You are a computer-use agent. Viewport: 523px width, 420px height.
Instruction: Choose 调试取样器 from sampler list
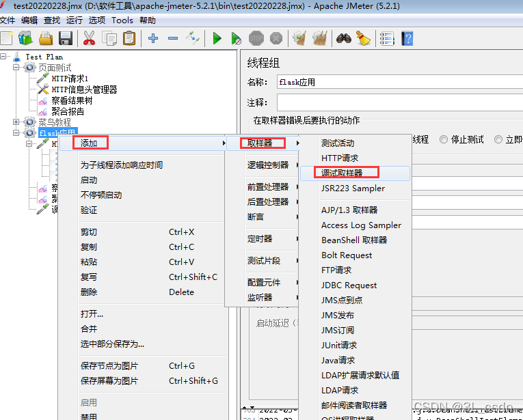point(356,173)
